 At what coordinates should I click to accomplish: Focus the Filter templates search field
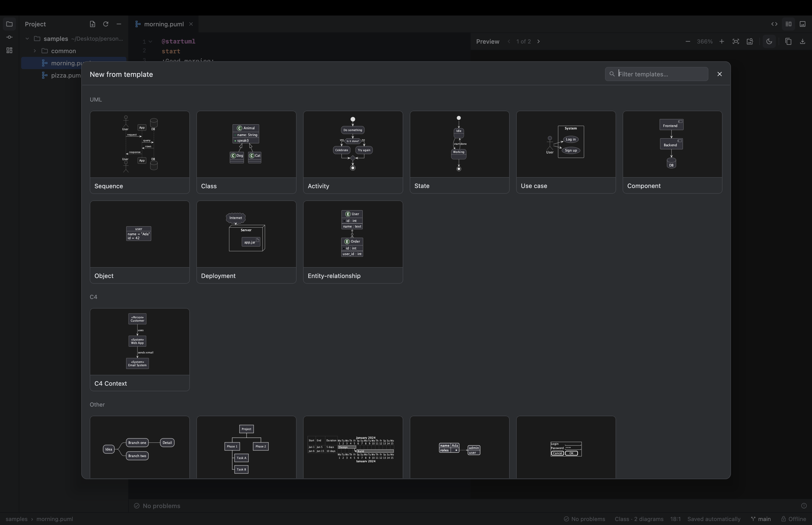[656, 74]
